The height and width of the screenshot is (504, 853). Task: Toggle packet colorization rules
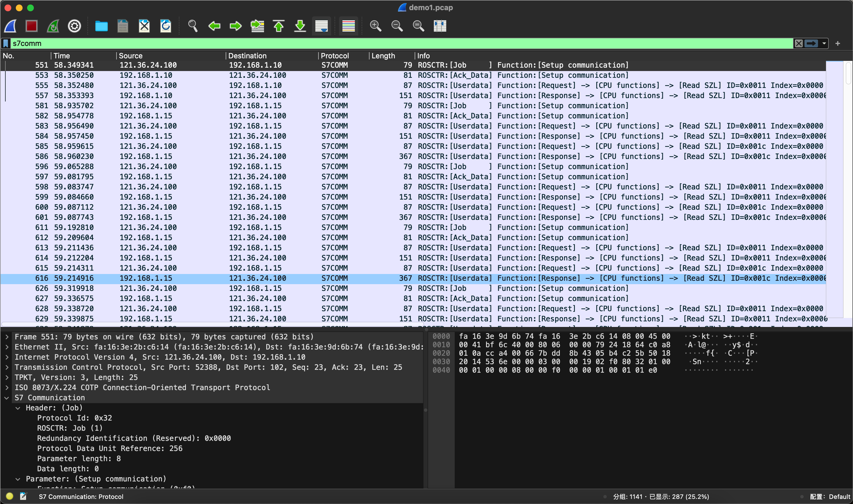click(x=348, y=26)
